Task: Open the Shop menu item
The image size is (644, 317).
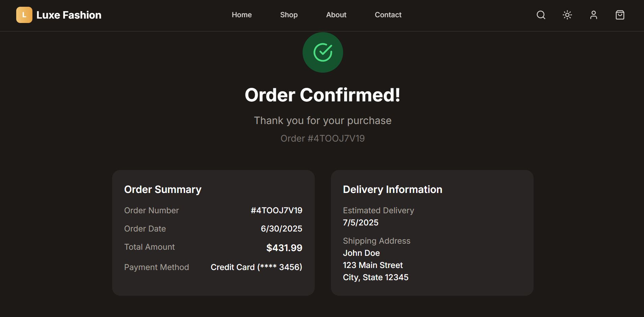Action: click(x=289, y=15)
